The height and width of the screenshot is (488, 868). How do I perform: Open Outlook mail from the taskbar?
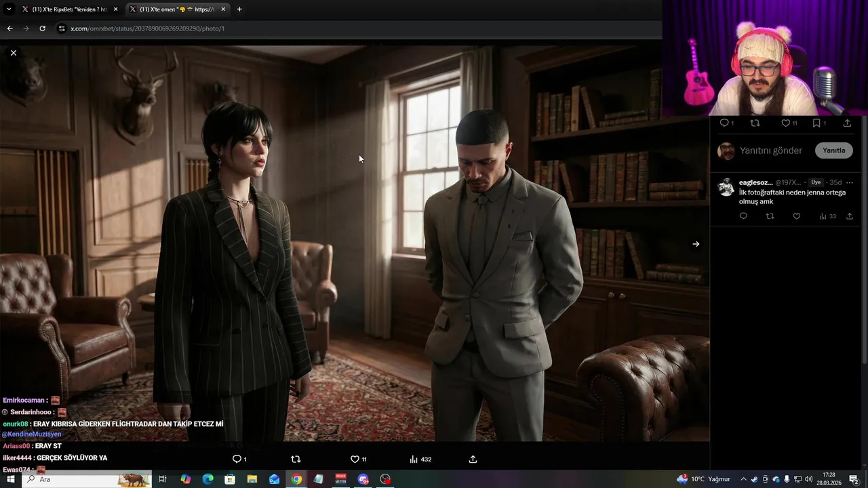274,479
